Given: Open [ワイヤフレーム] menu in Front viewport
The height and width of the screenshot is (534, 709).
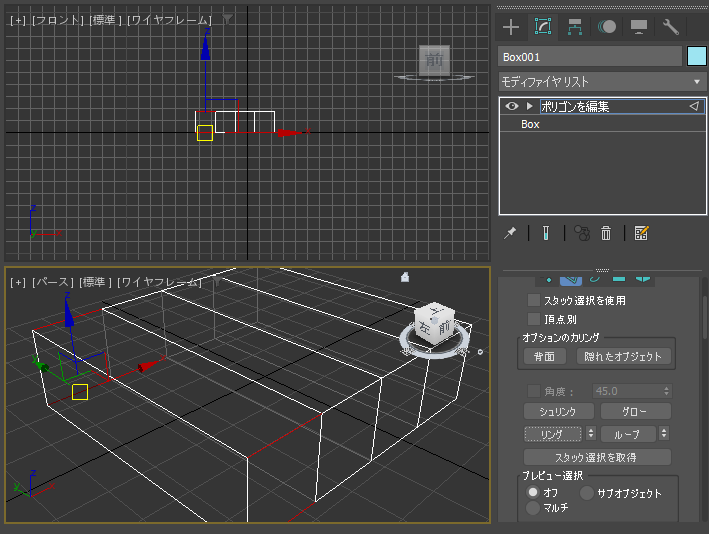Looking at the screenshot, I should [x=170, y=20].
